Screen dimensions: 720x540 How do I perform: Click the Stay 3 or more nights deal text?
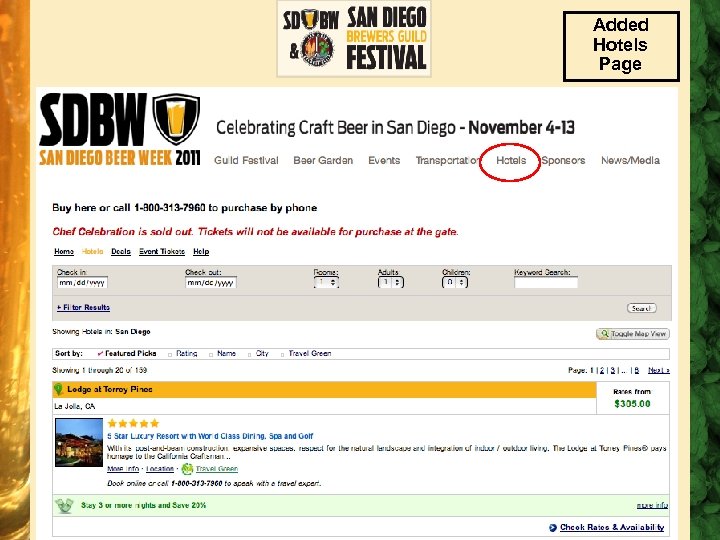point(144,506)
